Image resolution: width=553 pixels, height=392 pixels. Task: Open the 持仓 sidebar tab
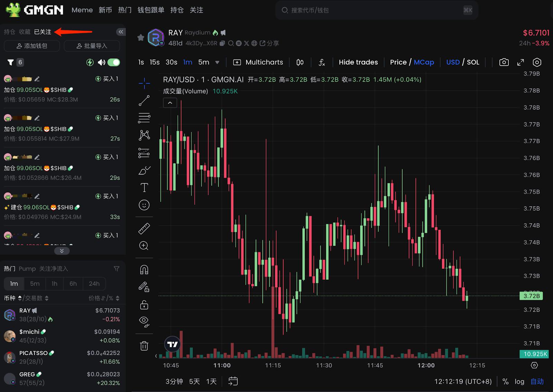click(9, 32)
